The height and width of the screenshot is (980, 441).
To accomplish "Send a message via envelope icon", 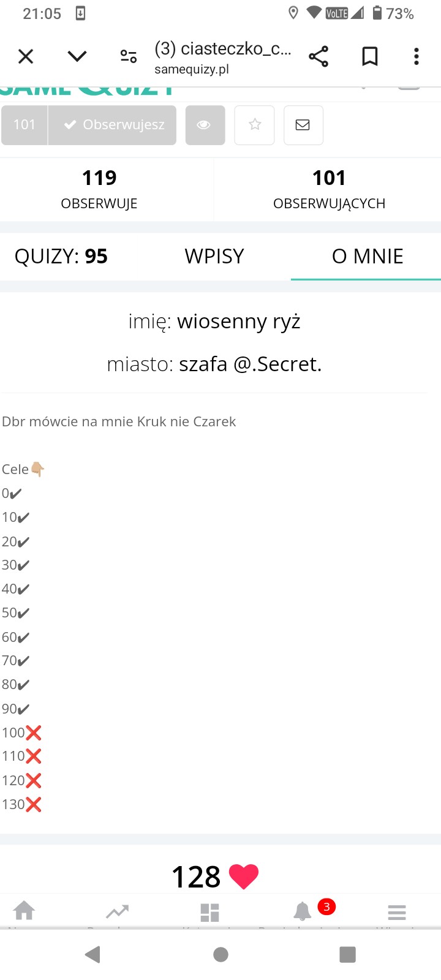I will tap(303, 125).
